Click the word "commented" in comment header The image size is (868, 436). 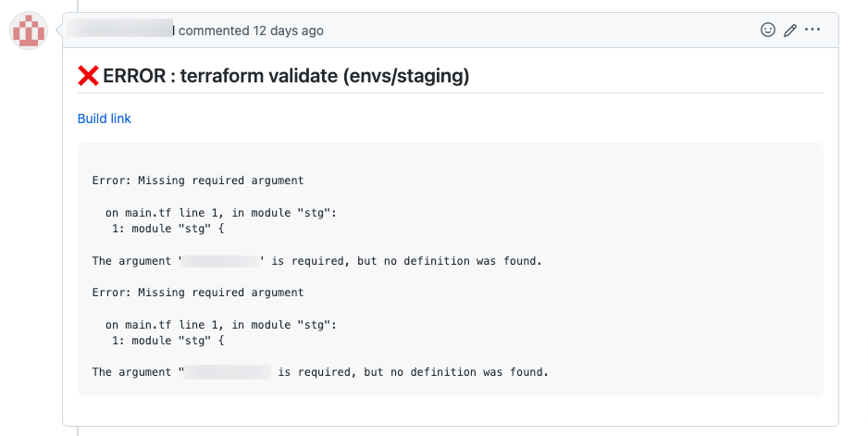pyautogui.click(x=214, y=31)
